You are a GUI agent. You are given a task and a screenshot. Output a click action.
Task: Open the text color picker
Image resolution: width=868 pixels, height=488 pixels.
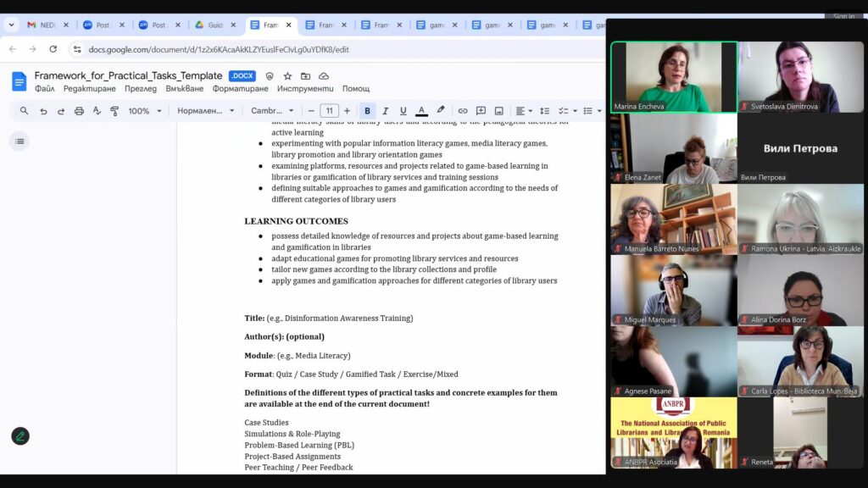click(x=421, y=111)
